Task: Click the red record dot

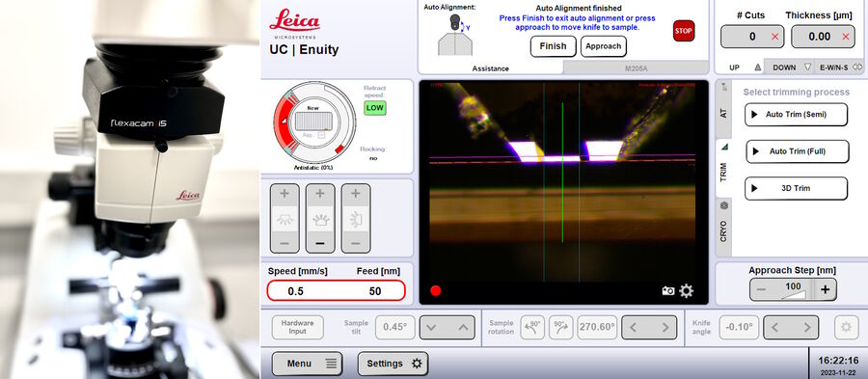Action: [436, 290]
